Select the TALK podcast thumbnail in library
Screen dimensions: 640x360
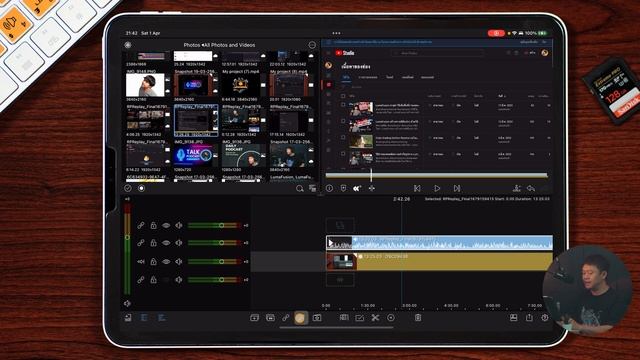[x=193, y=156]
